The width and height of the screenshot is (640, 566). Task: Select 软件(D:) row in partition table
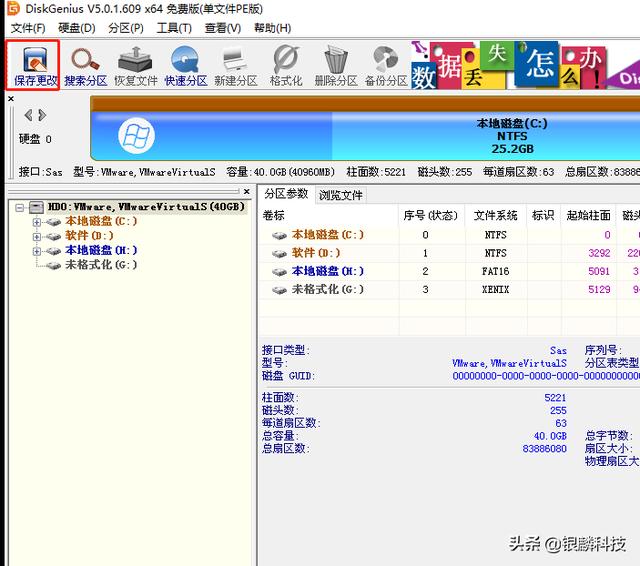coord(449,253)
